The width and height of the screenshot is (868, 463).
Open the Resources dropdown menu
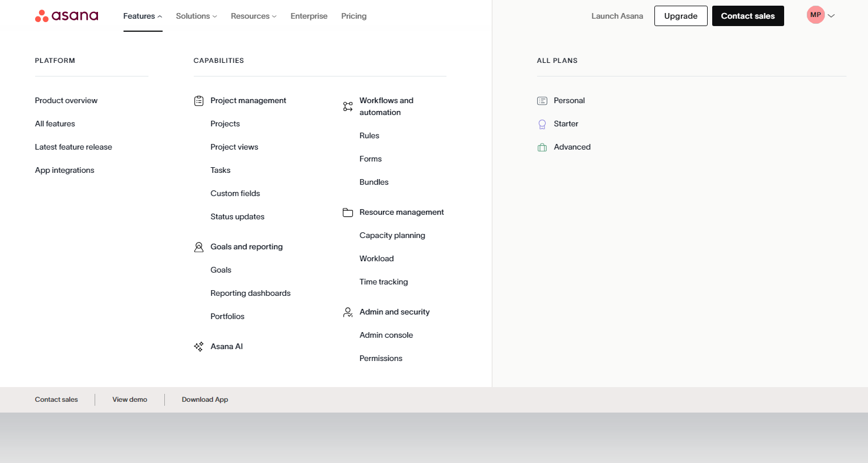pyautogui.click(x=253, y=16)
